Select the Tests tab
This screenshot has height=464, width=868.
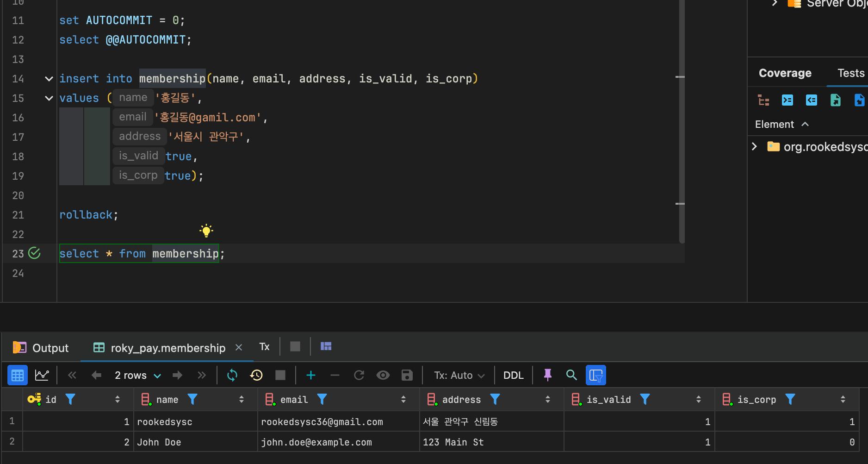click(850, 73)
